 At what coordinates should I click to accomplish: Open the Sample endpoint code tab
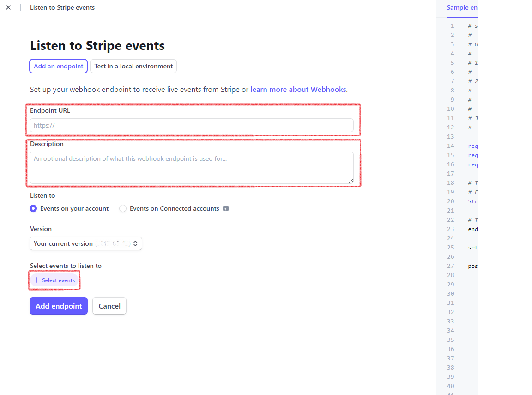click(x=462, y=8)
